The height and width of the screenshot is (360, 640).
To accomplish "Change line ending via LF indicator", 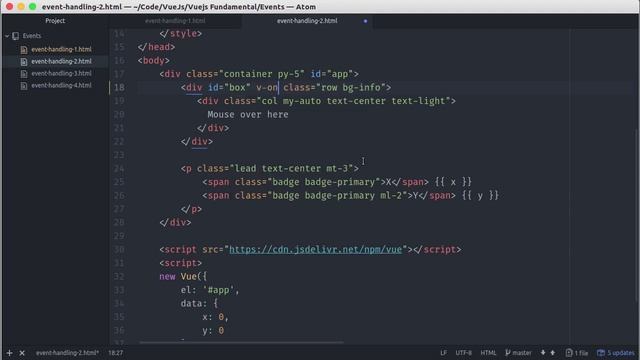I will 443,353.
